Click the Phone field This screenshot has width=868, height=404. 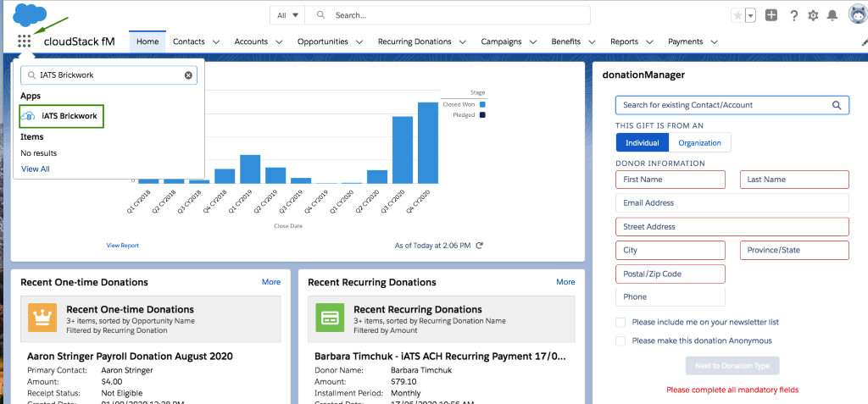pos(670,297)
